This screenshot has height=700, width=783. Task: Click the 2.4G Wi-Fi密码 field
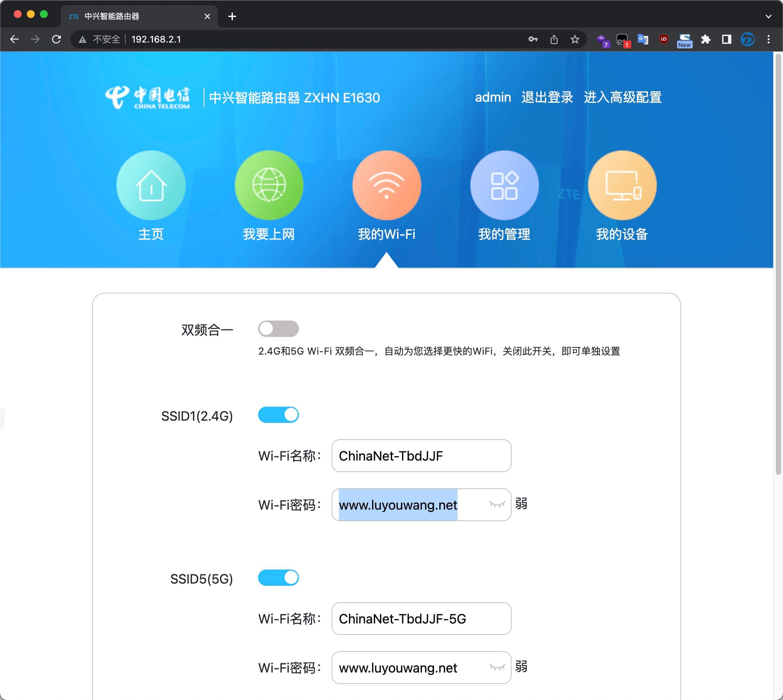[x=421, y=505]
